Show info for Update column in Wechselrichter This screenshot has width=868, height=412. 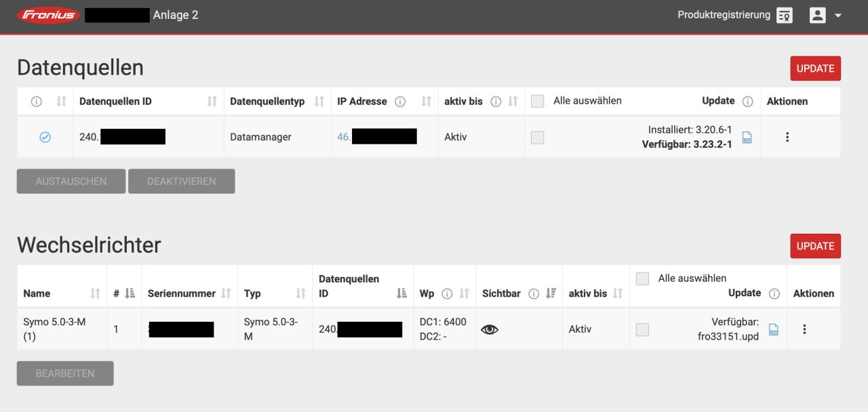click(x=774, y=293)
